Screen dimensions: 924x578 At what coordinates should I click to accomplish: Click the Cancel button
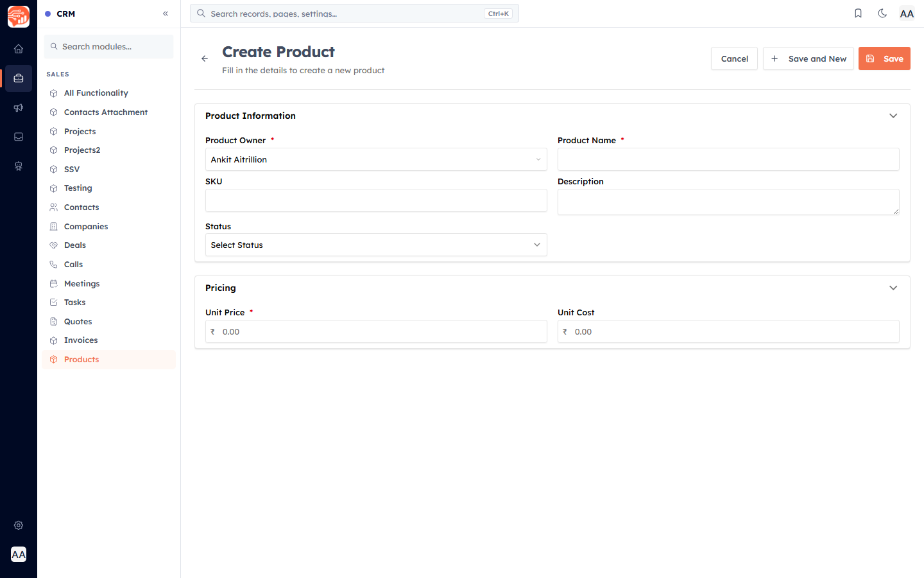click(x=734, y=58)
